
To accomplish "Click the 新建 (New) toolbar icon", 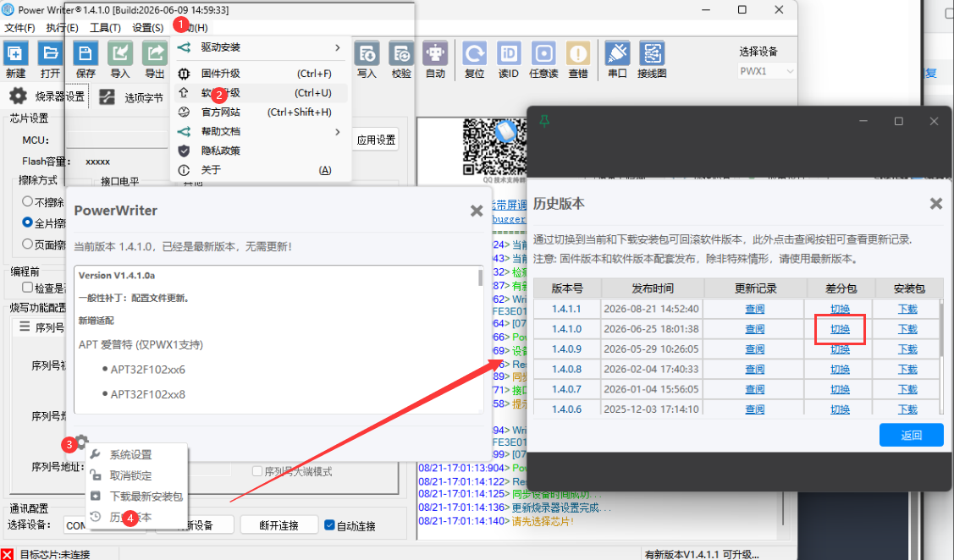I will [x=15, y=53].
